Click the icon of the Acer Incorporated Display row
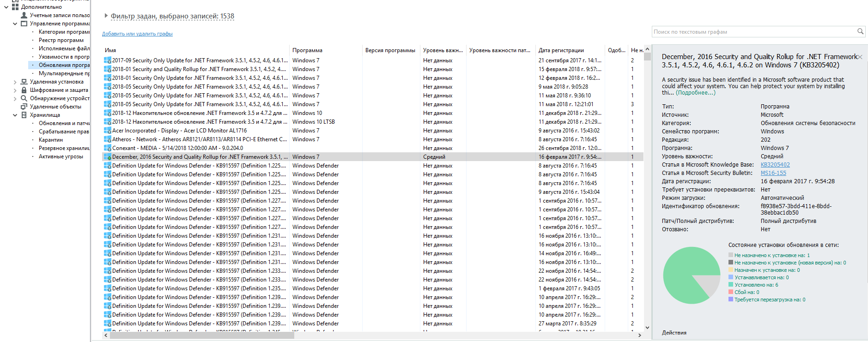Screen dimensions: 868x342 coord(108,131)
